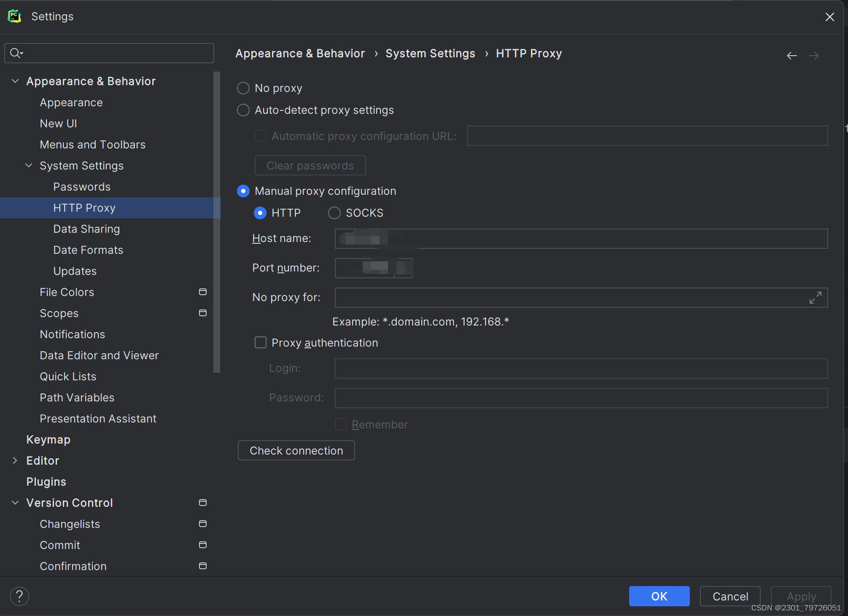Select the No proxy option
The width and height of the screenshot is (848, 616).
[243, 88]
